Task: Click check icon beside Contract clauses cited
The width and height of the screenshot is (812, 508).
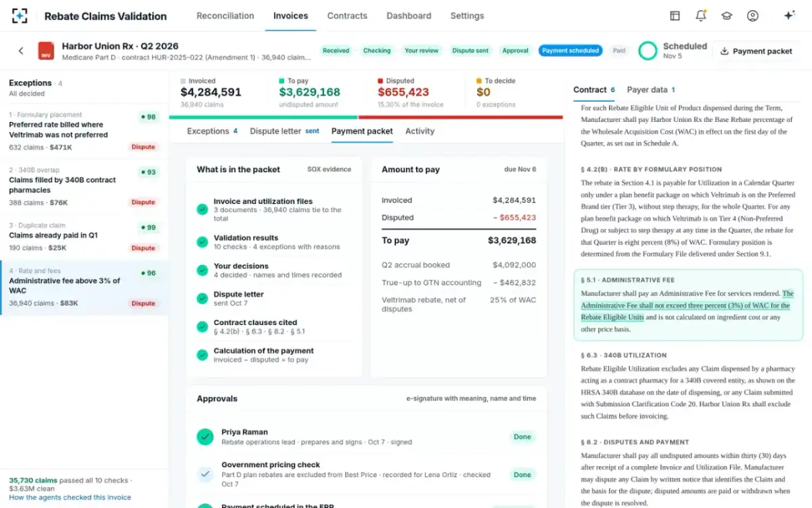Action: point(202,326)
